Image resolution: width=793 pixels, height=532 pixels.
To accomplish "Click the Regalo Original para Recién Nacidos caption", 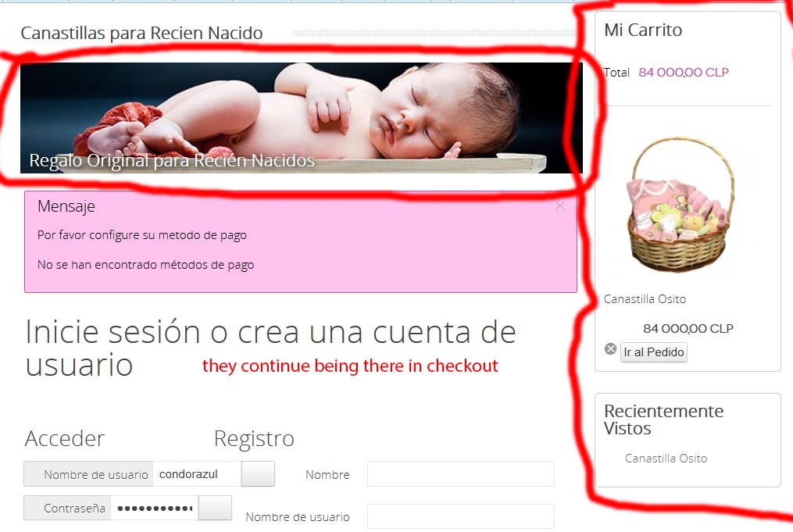I will point(172,160).
